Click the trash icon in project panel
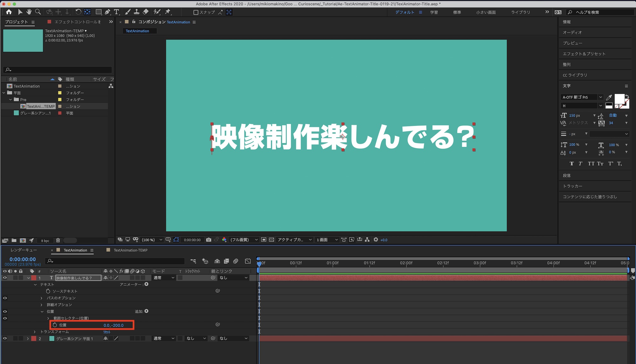636x364 pixels. (58, 241)
